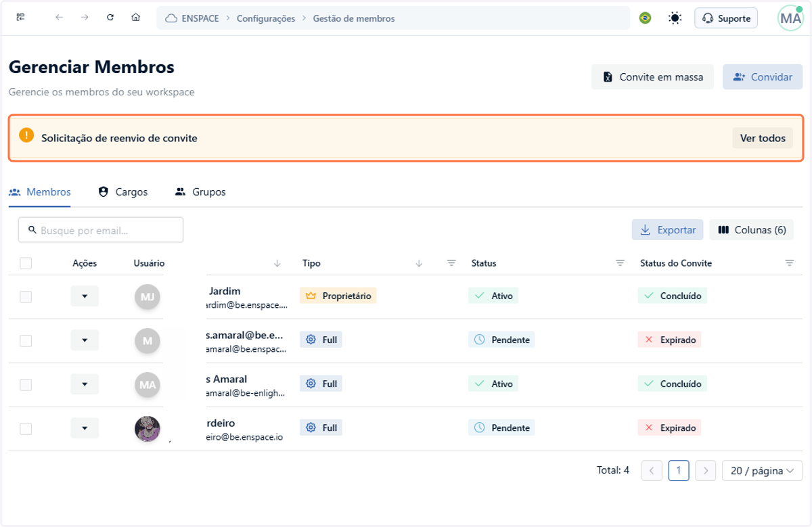
Task: Click the orange warning icon in the banner
Action: click(26, 135)
